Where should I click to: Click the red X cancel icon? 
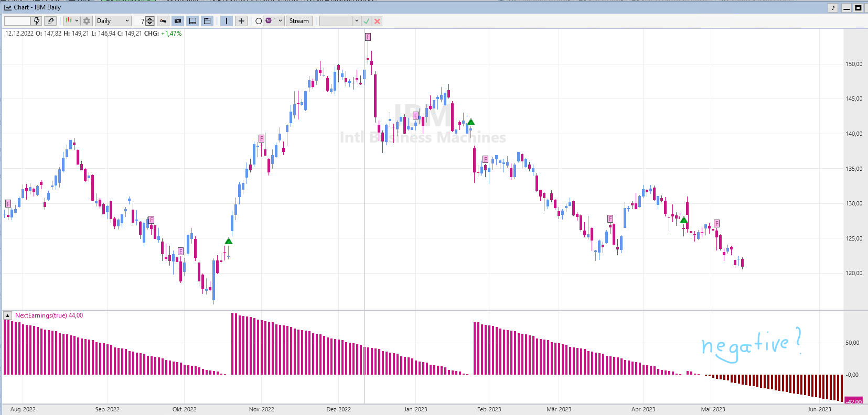point(377,21)
